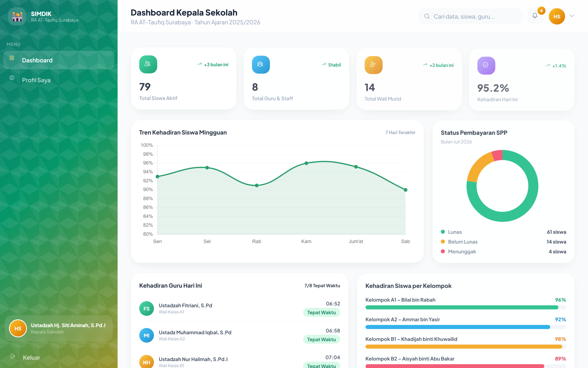The width and height of the screenshot is (588, 368).
Task: Click the 61 siswa value
Action: (556, 232)
